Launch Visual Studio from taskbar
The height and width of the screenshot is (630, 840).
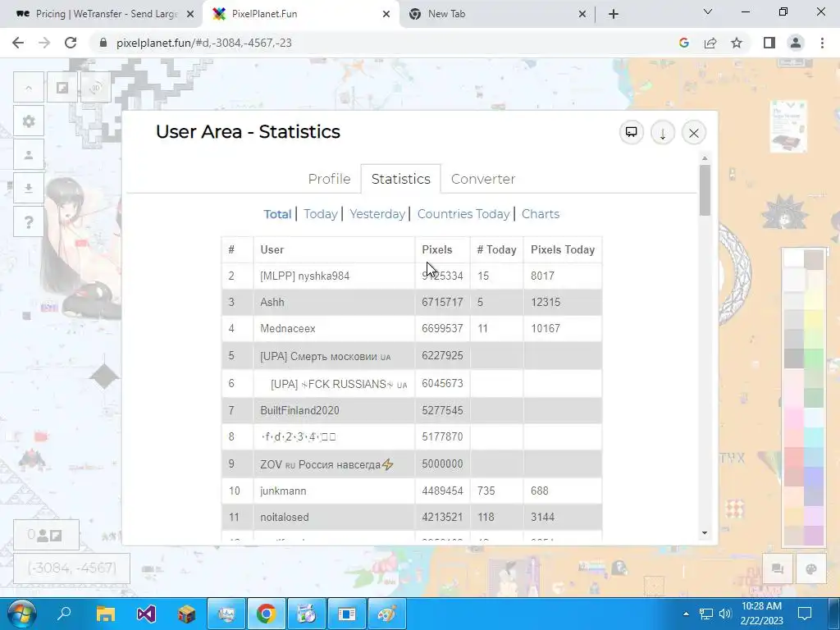[x=146, y=614]
